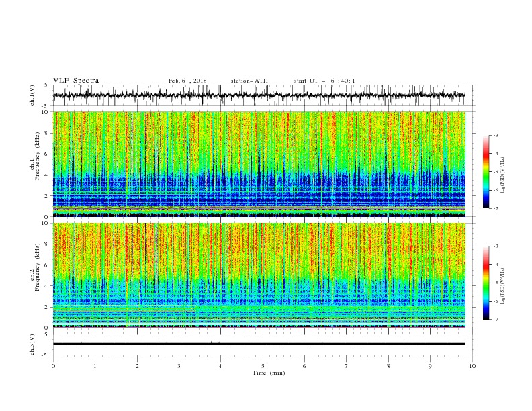The width and height of the screenshot is (532, 411).
Task: Click the time axis tick label "10"
Action: (472, 366)
